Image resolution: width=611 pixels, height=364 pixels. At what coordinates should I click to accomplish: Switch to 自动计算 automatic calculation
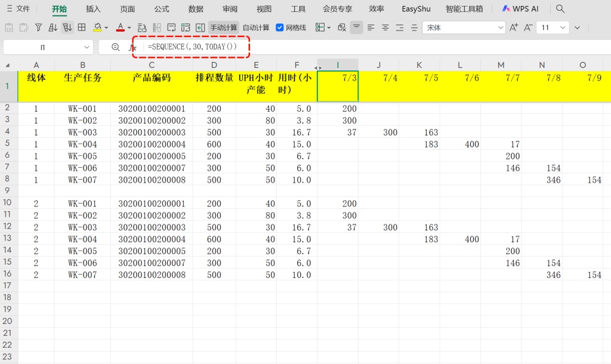click(x=255, y=27)
